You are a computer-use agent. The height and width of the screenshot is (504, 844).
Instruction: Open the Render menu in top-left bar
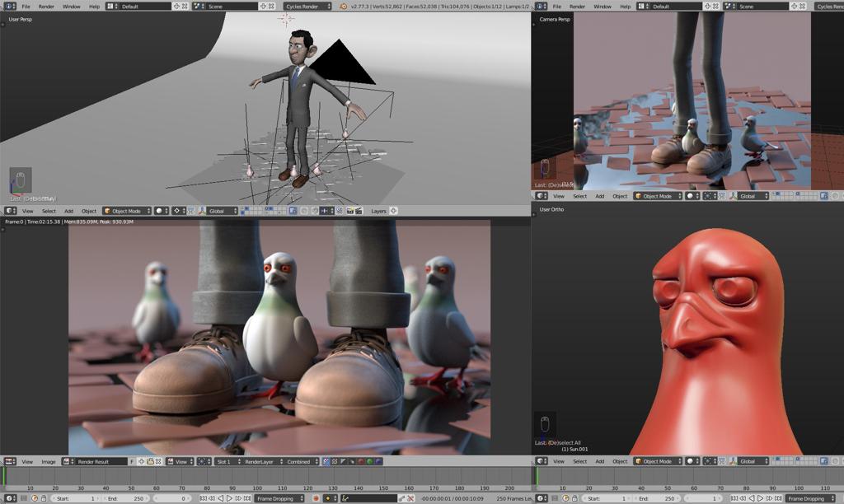tap(46, 6)
